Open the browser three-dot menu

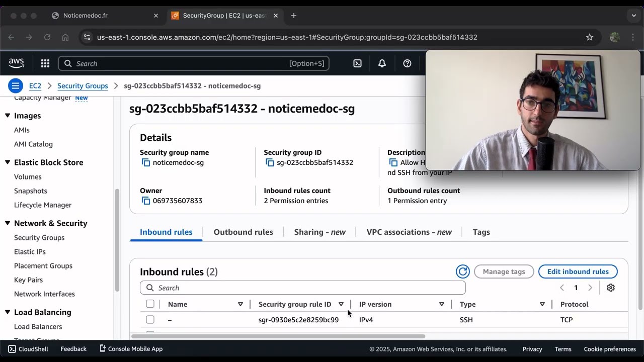click(633, 37)
